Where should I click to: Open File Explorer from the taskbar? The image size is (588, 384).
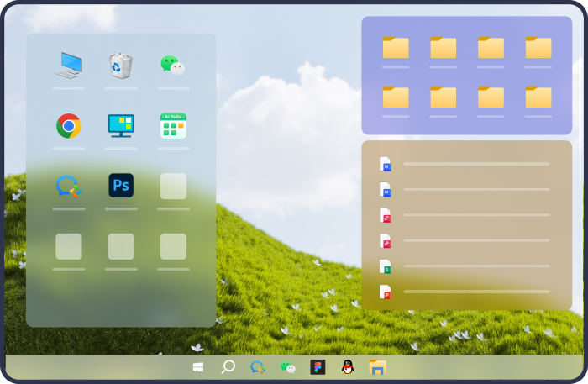point(378,367)
